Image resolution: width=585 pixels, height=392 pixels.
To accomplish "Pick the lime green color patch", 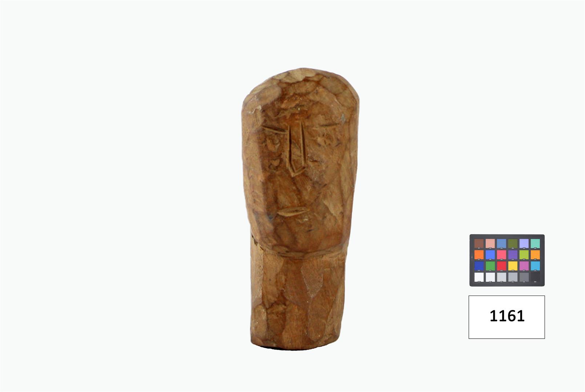I will pyautogui.click(x=524, y=255).
